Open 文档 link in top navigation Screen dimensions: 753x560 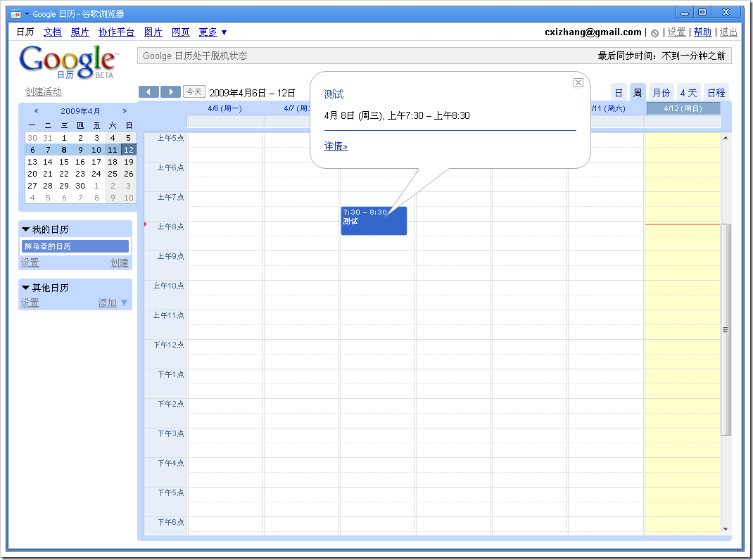(52, 32)
